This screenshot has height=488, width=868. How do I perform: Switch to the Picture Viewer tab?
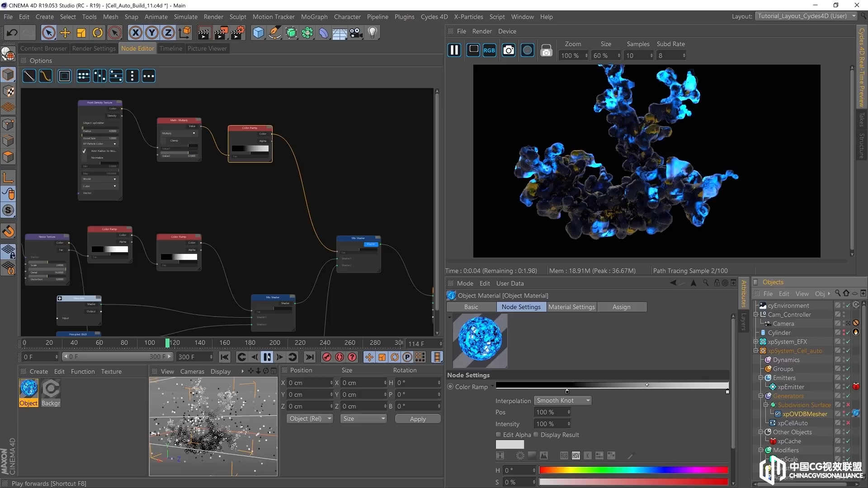coord(207,48)
